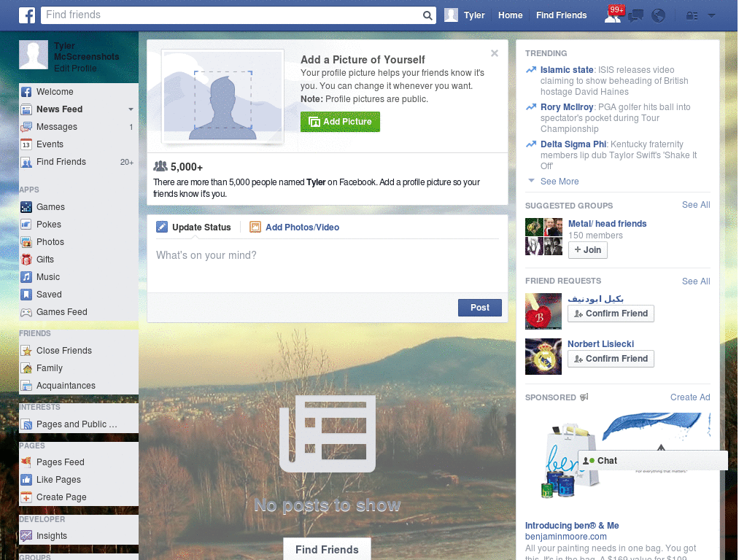Dismiss the Add a Picture card
This screenshot has width=747, height=560.
point(495,53)
